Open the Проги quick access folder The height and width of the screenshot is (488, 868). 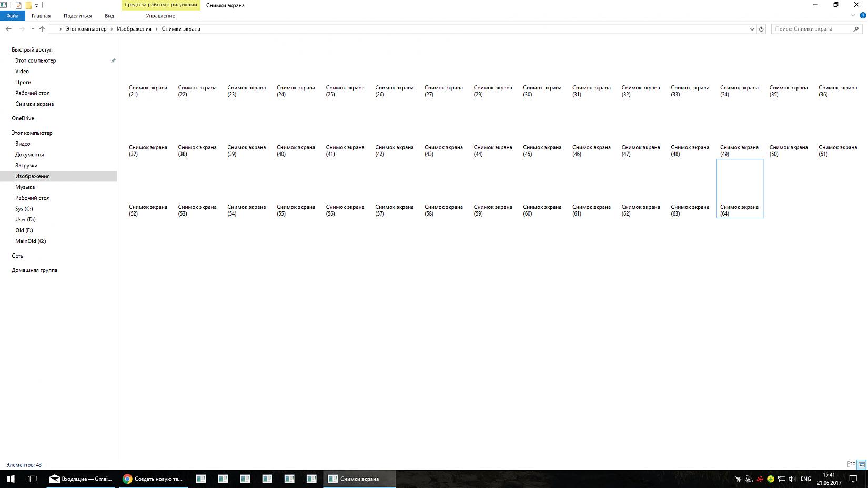[23, 82]
